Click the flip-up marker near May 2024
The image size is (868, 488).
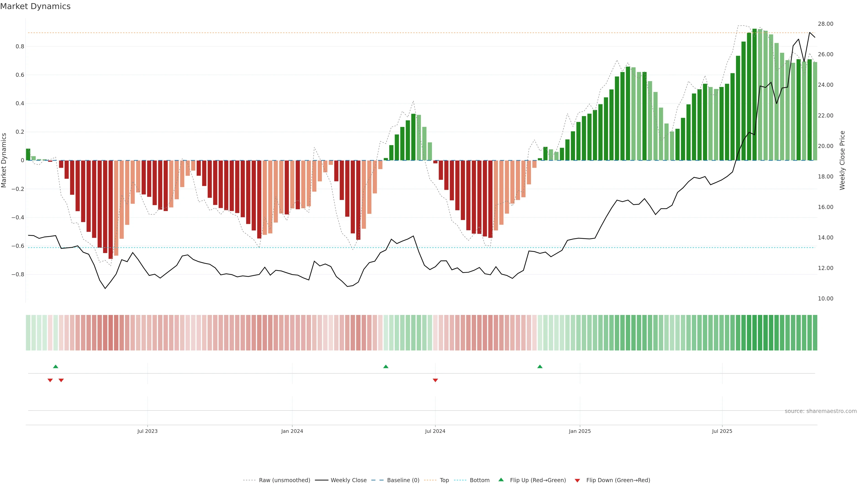point(386,366)
